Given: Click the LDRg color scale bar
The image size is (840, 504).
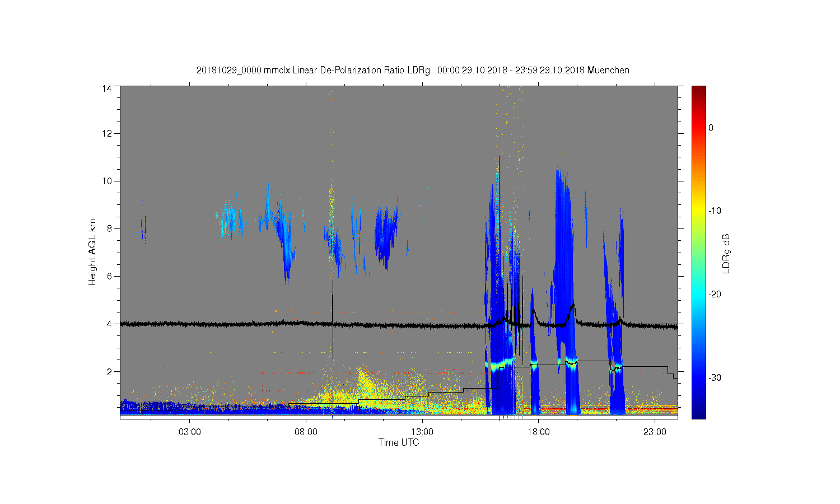Looking at the screenshot, I should point(699,252).
